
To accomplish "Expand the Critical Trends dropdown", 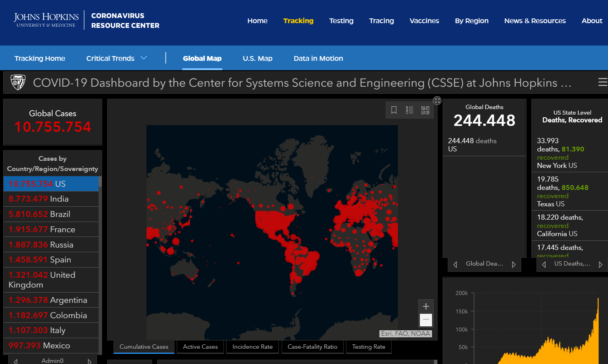I will coord(144,58).
